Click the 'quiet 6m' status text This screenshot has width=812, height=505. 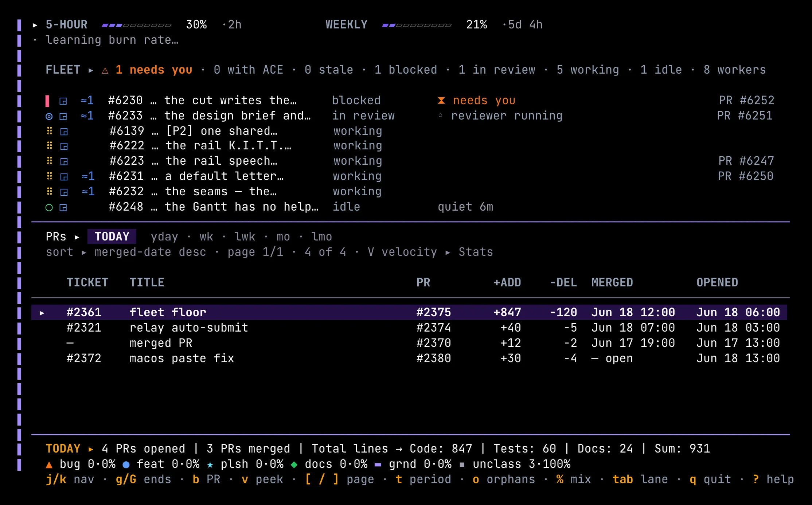[465, 207]
